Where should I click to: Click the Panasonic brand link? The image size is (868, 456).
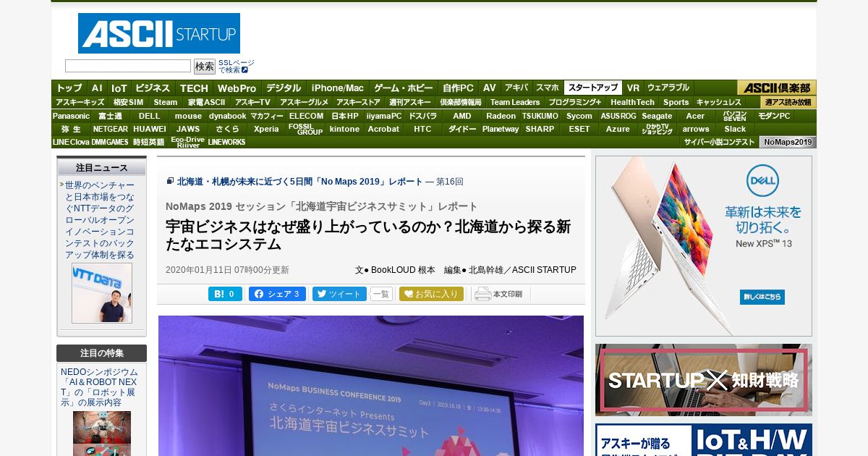(71, 116)
